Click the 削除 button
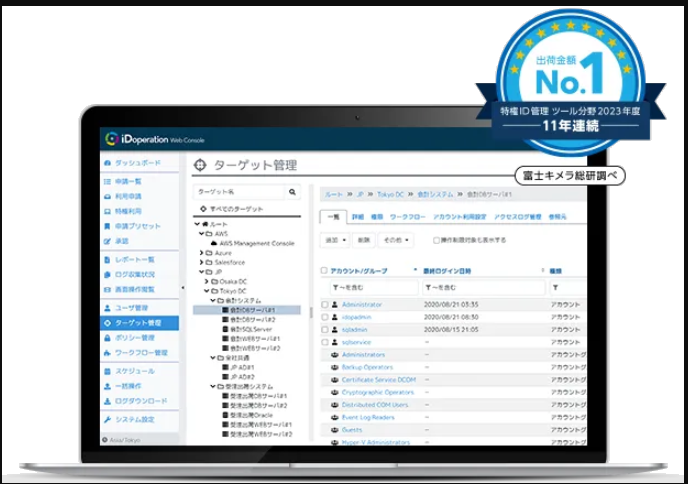Screen dimensions: 688x484 364,241
